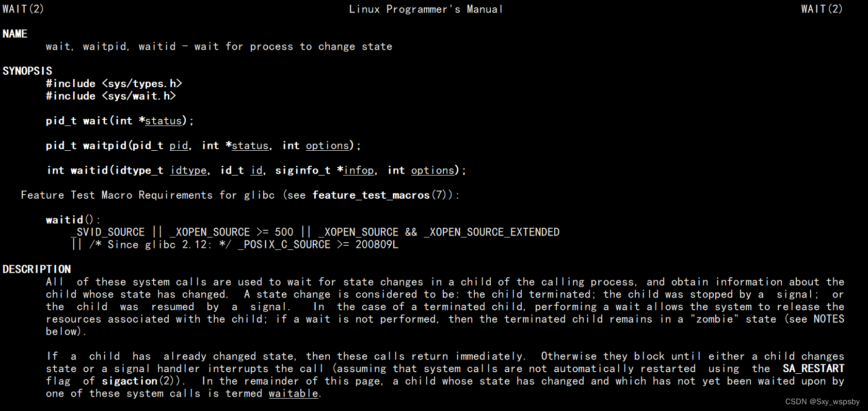
Task: Click the underlined options argument in waitpid
Action: (x=328, y=146)
